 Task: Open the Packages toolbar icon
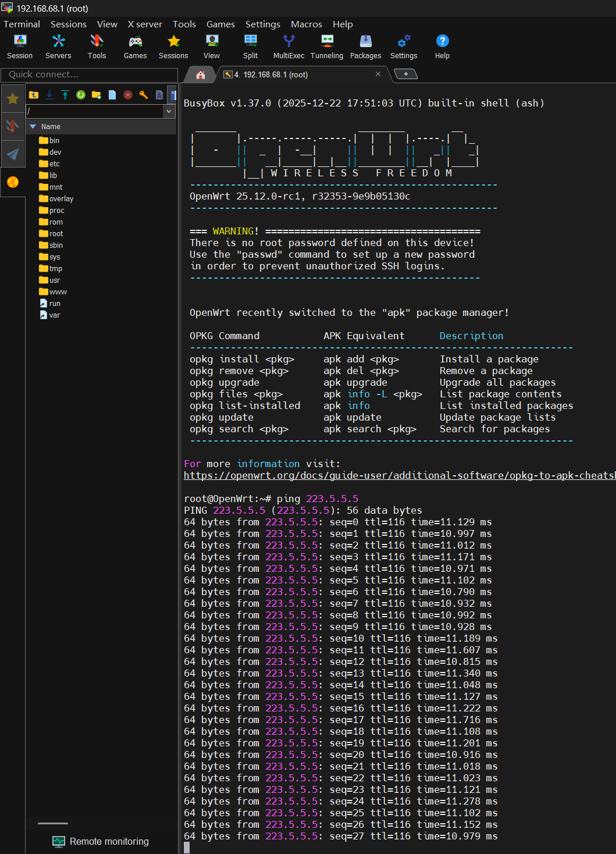click(365, 47)
